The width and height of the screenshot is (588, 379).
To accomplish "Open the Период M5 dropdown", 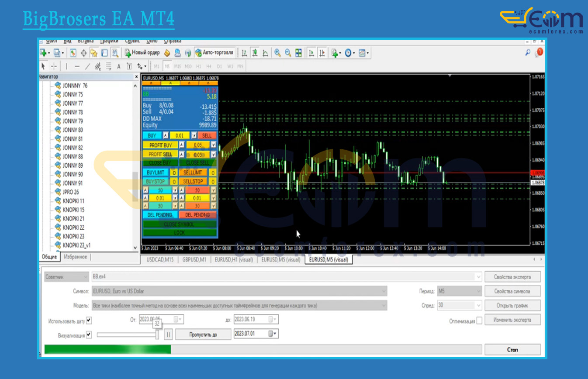I will click(x=459, y=291).
